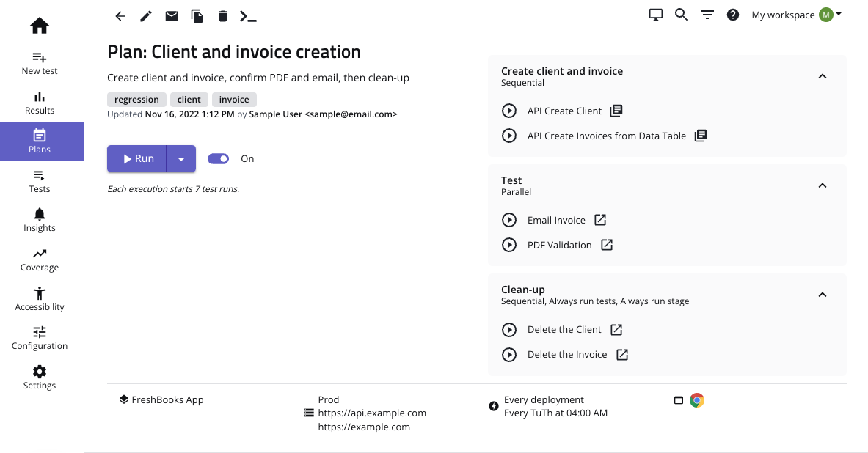The image size is (868, 453).
Task: Click the https://example.com URL text
Action: [364, 427]
